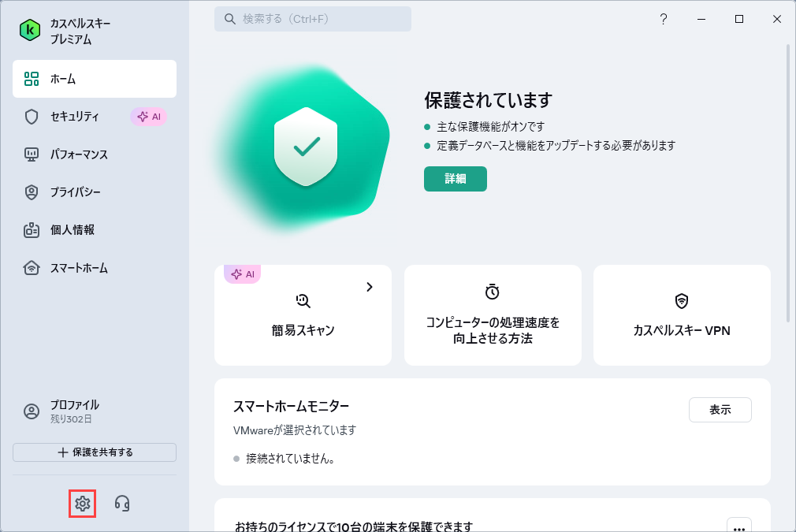
Task: Click the スマートホームモニター heading
Action: pos(291,406)
